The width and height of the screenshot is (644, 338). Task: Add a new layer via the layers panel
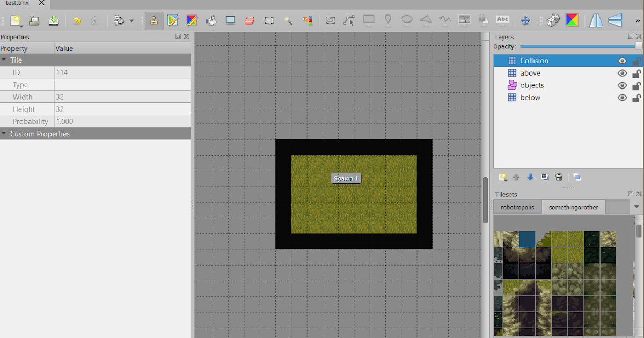click(503, 177)
